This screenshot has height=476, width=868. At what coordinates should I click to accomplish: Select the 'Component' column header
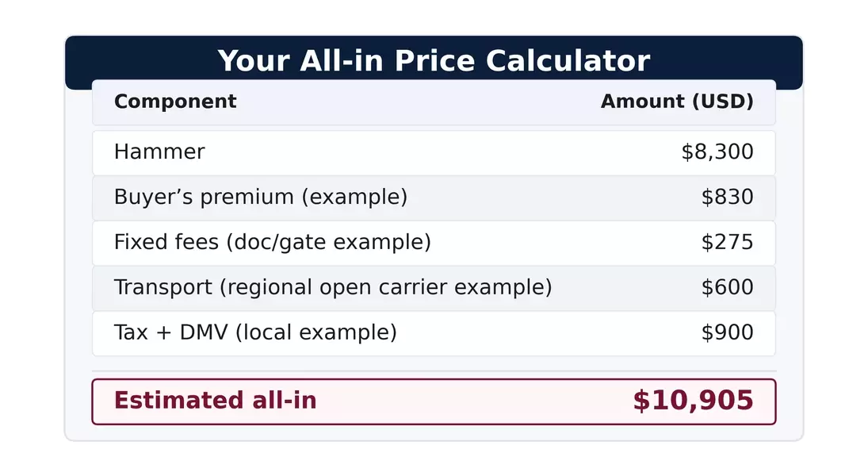click(x=175, y=102)
